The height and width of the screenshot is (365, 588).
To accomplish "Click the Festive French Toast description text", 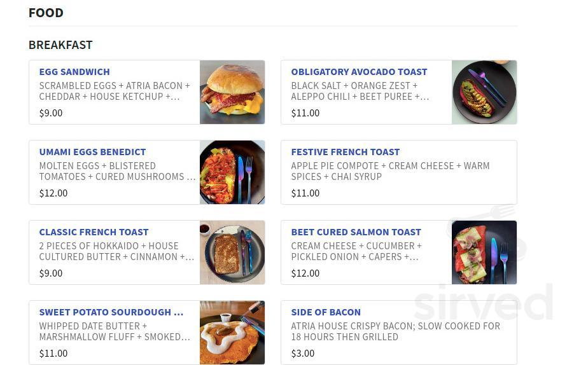I will point(390,171).
